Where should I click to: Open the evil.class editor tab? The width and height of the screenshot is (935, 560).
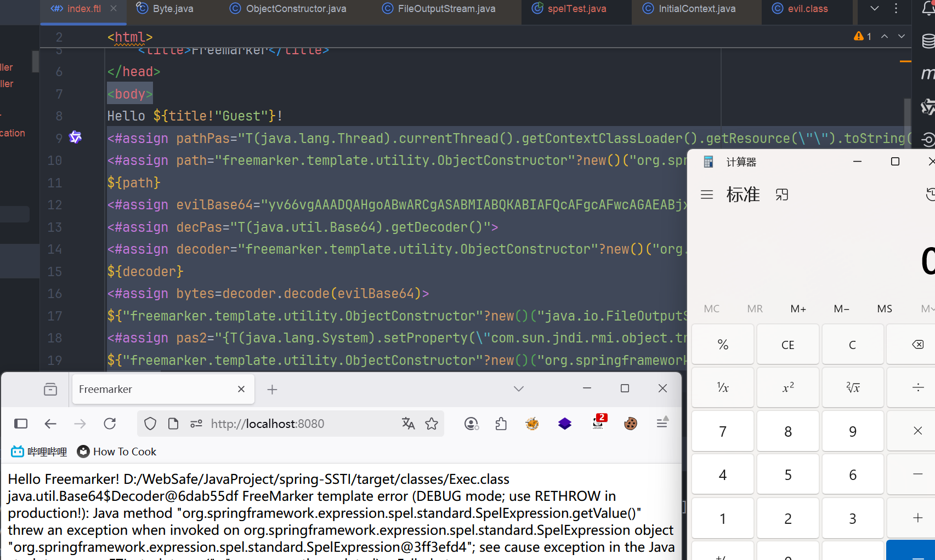tap(800, 9)
